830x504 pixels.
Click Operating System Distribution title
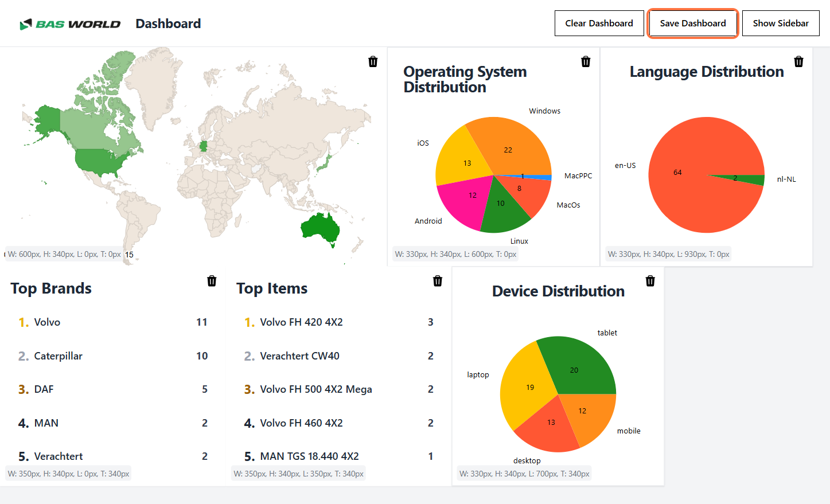pyautogui.click(x=465, y=79)
